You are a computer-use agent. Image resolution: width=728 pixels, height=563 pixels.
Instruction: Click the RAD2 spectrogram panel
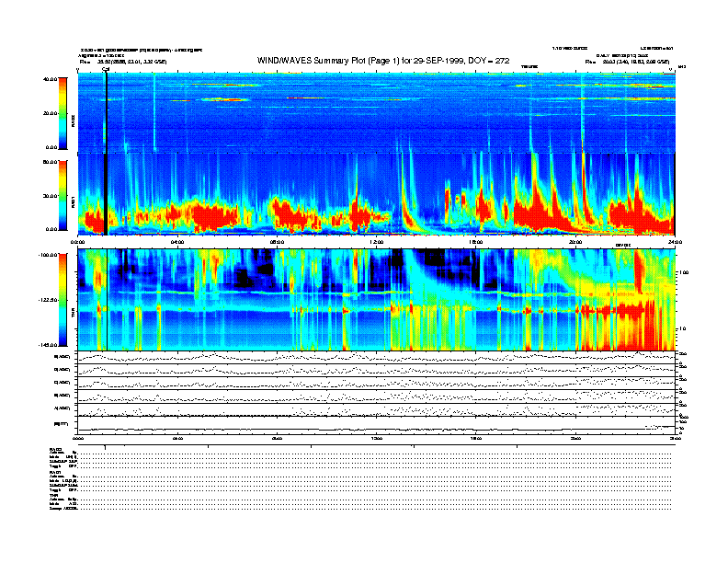(376, 112)
